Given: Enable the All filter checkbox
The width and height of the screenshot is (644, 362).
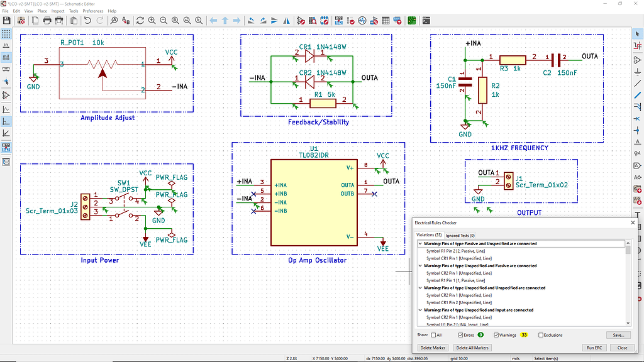Looking at the screenshot, I should (434, 334).
